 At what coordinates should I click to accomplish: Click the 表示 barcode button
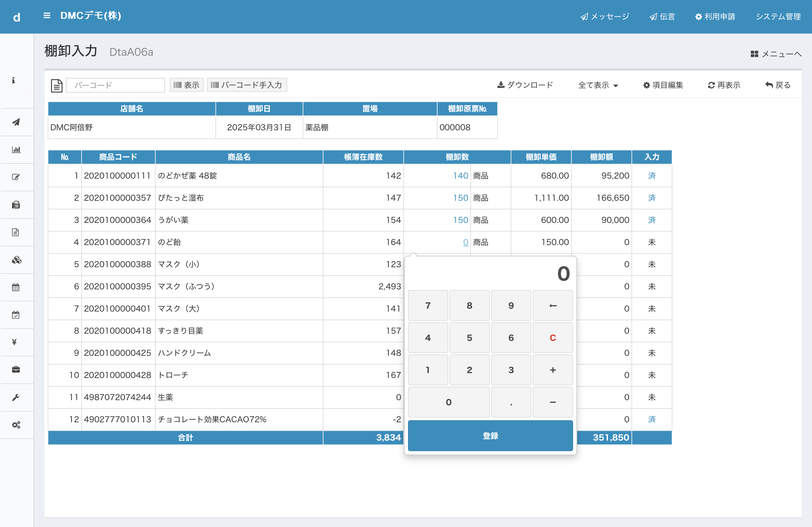186,85
